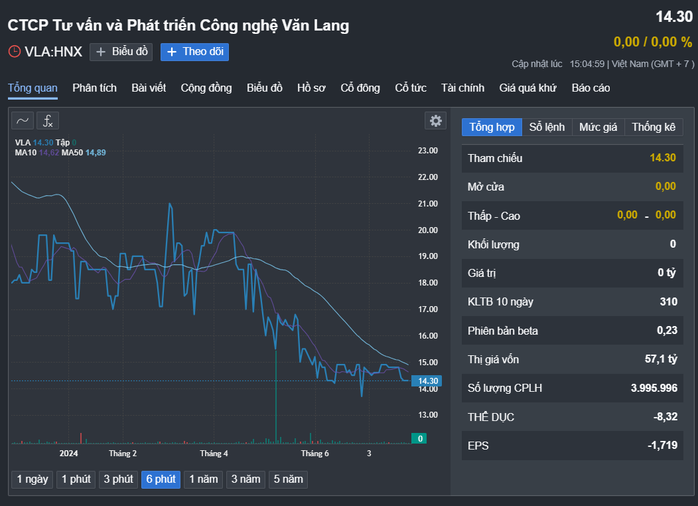Image resolution: width=698 pixels, height=506 pixels.
Task: Click the green 0 volume axis label
Action: tap(419, 438)
